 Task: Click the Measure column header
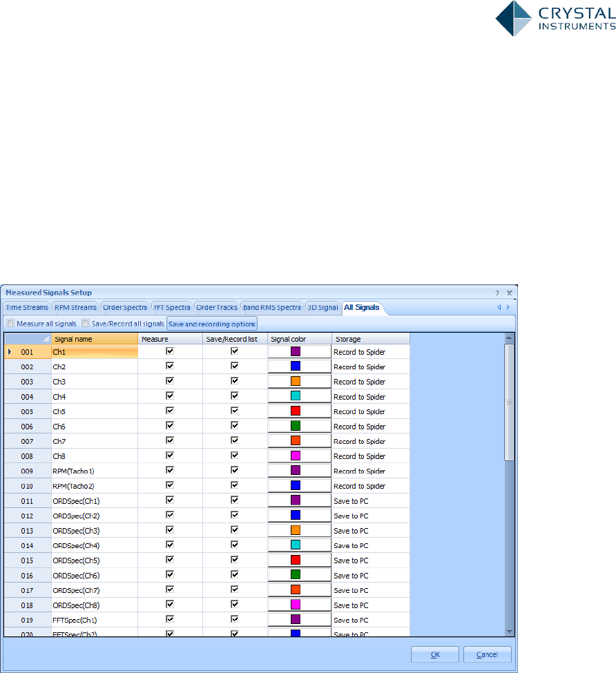pyautogui.click(x=171, y=339)
